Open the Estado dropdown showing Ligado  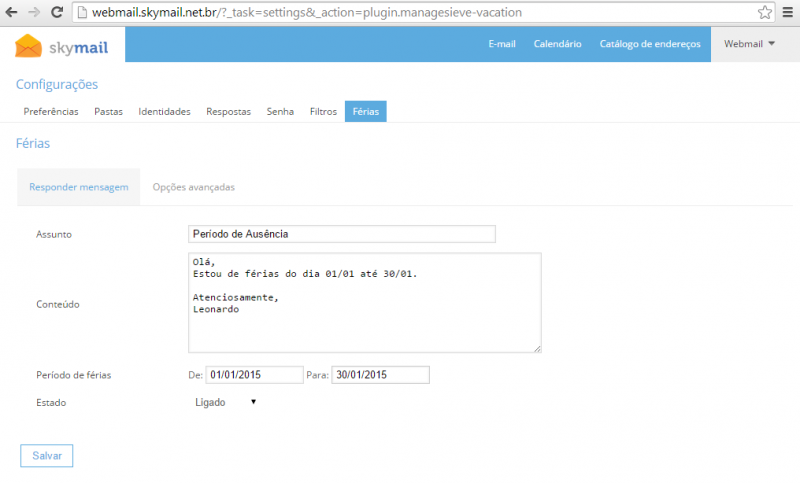[x=224, y=402]
